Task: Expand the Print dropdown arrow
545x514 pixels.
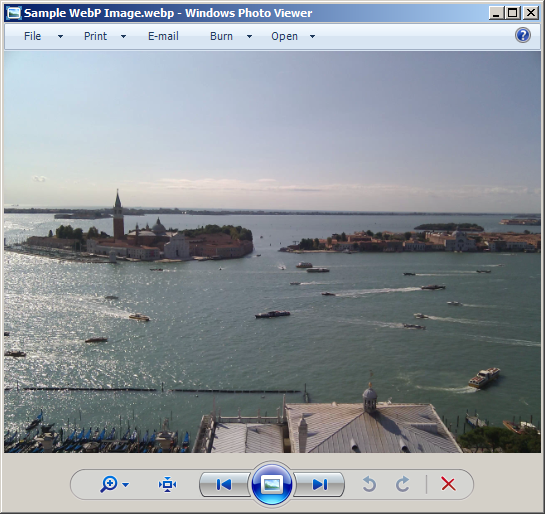Action: tap(123, 36)
